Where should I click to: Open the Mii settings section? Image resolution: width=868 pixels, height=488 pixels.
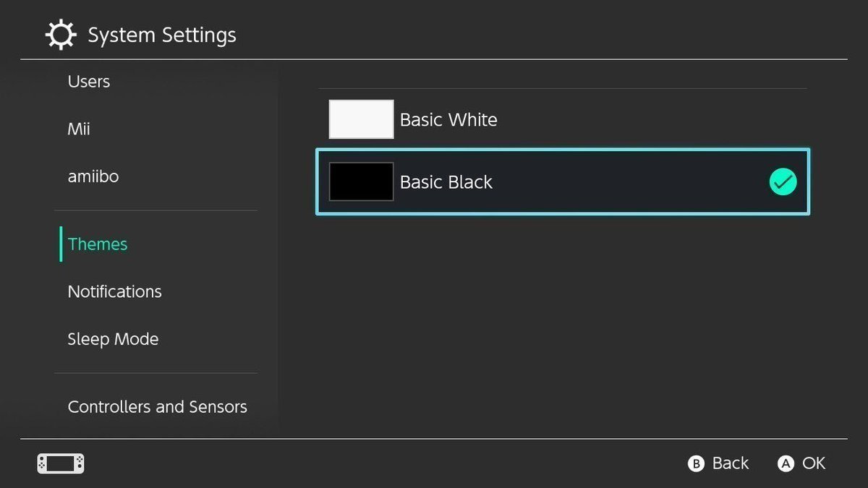[x=78, y=129]
